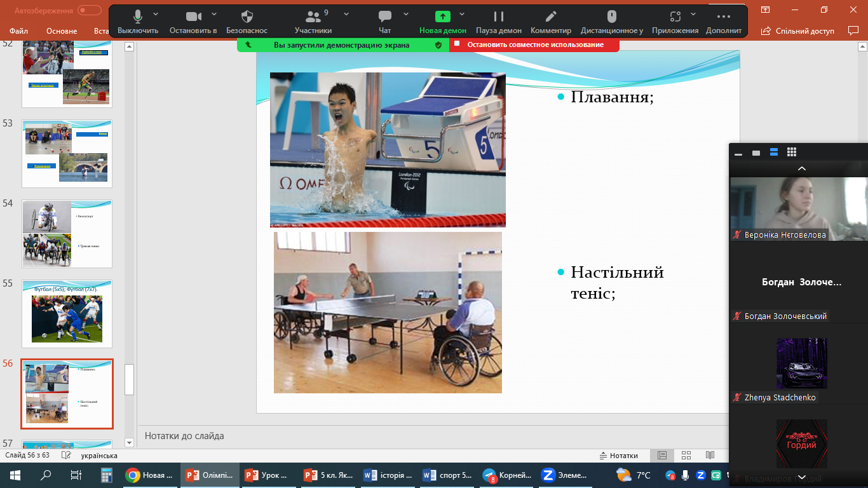Click slide panel scroll-down arrow

tap(129, 442)
